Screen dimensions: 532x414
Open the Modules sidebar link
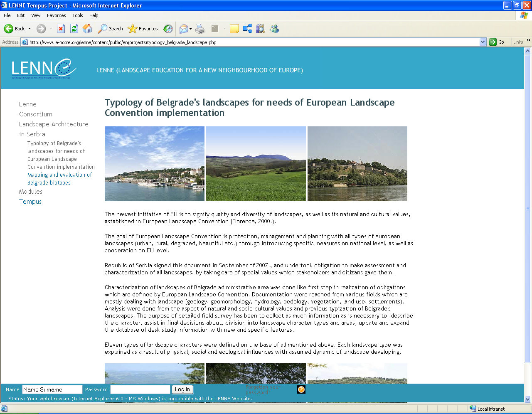31,192
